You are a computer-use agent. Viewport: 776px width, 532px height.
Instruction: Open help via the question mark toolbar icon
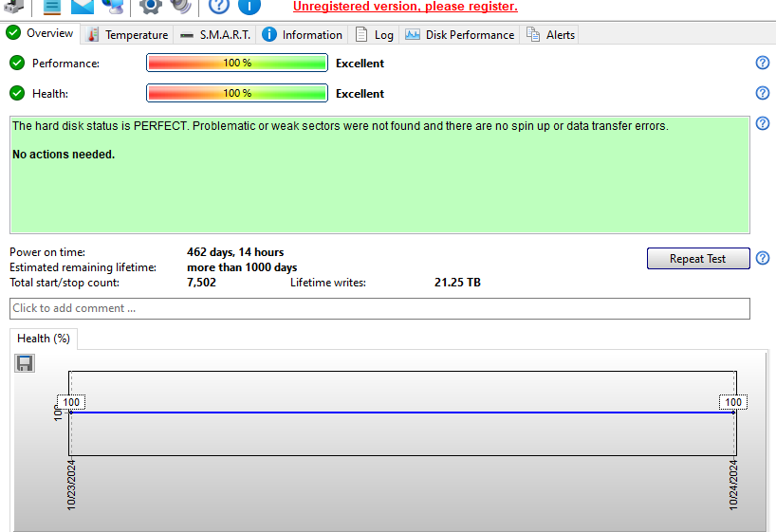coord(219,6)
